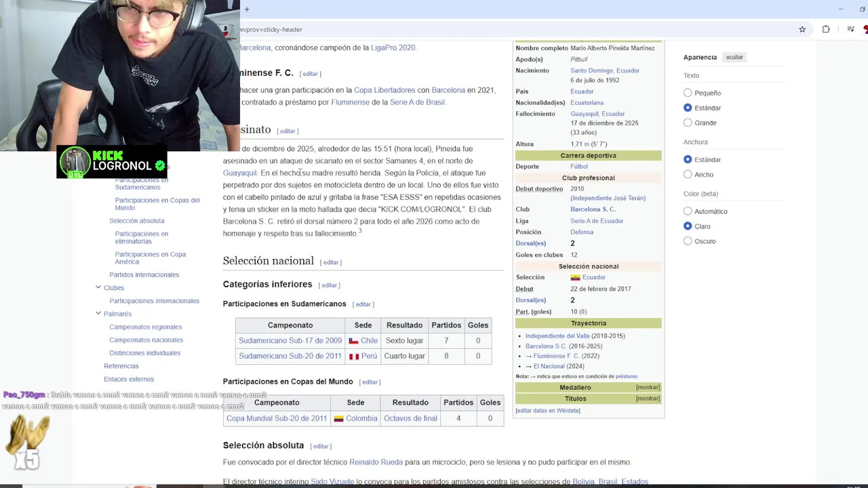Click the Ecuatoriana nationality link

click(x=587, y=103)
